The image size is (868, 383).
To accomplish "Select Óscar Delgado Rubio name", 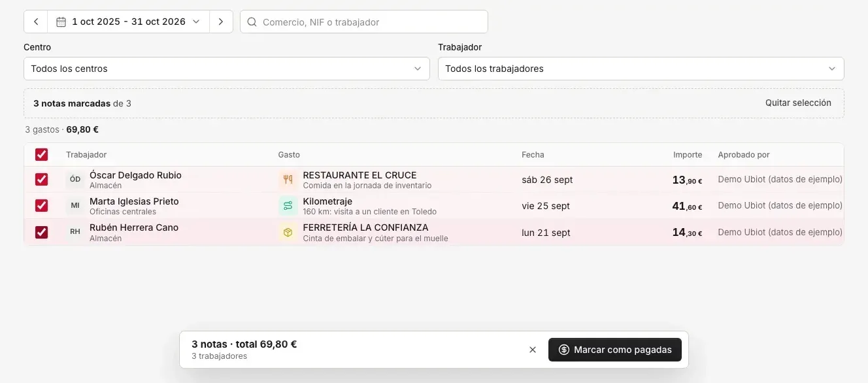I will 135,175.
